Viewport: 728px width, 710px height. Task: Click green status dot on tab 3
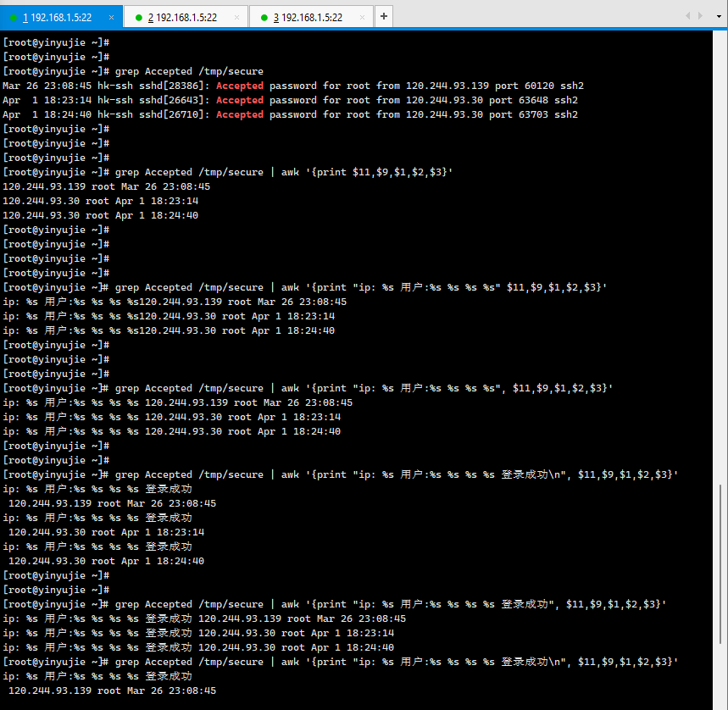click(264, 18)
